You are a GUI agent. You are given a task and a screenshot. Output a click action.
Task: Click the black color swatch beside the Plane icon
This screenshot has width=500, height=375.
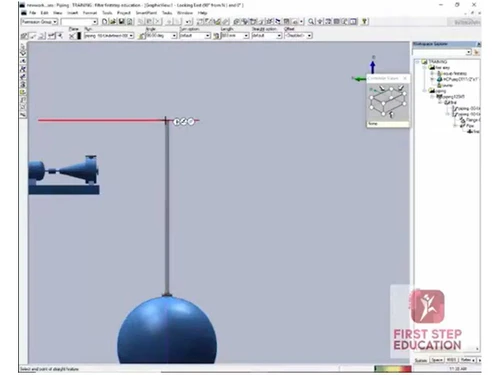79,36
